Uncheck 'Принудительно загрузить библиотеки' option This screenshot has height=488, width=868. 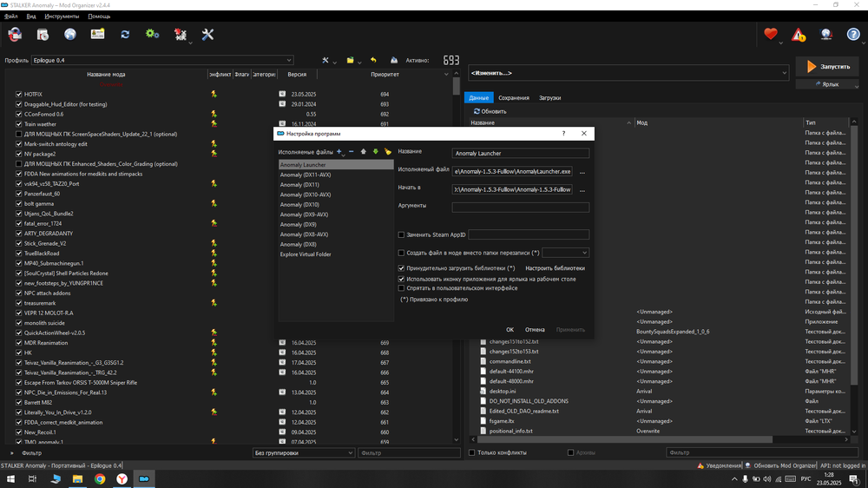401,268
